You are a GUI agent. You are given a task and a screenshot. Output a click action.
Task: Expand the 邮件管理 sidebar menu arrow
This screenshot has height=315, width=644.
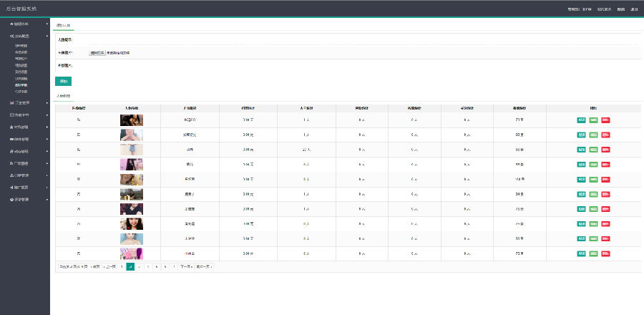[x=47, y=139]
